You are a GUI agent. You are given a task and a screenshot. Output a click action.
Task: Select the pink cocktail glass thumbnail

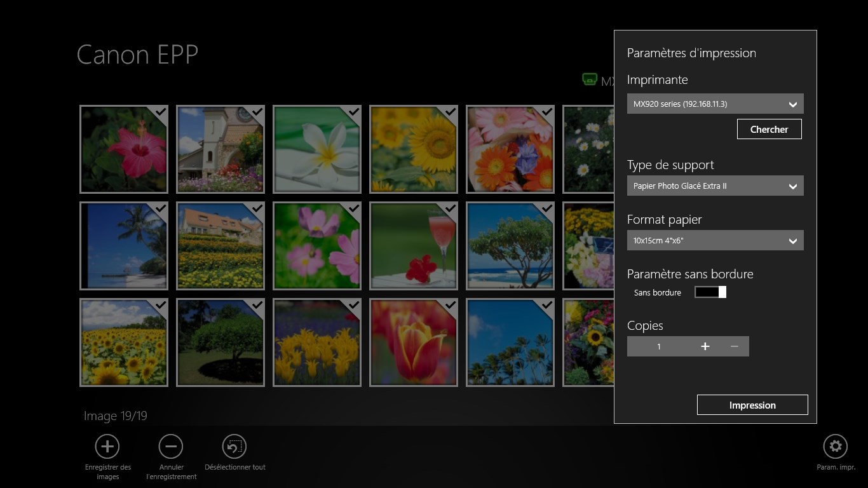pyautogui.click(x=414, y=246)
